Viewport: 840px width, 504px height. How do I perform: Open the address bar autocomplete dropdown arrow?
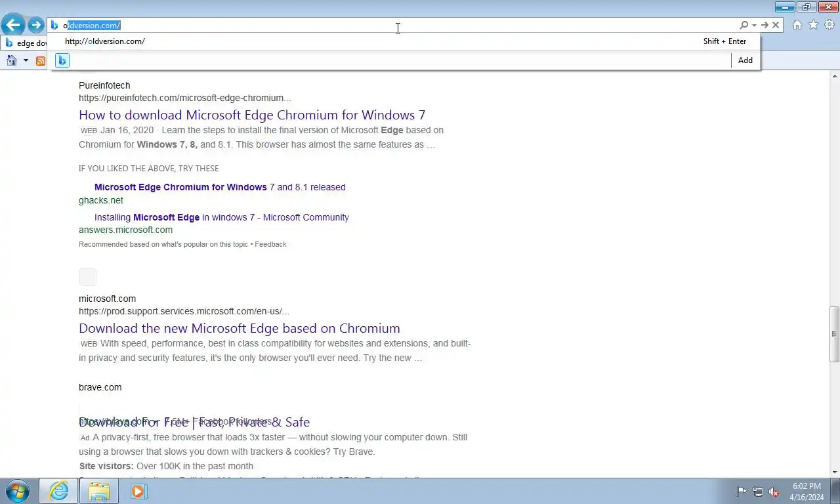[x=754, y=25]
